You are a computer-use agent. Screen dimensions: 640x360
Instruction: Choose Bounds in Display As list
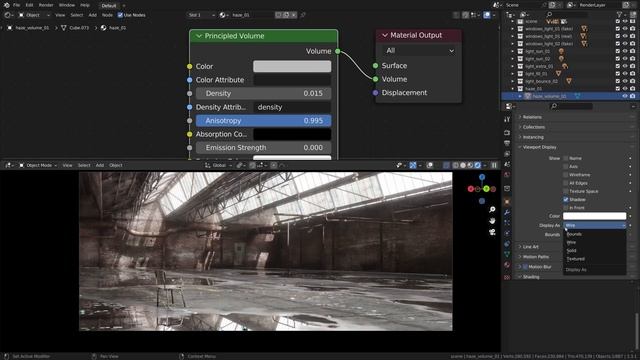coord(595,234)
